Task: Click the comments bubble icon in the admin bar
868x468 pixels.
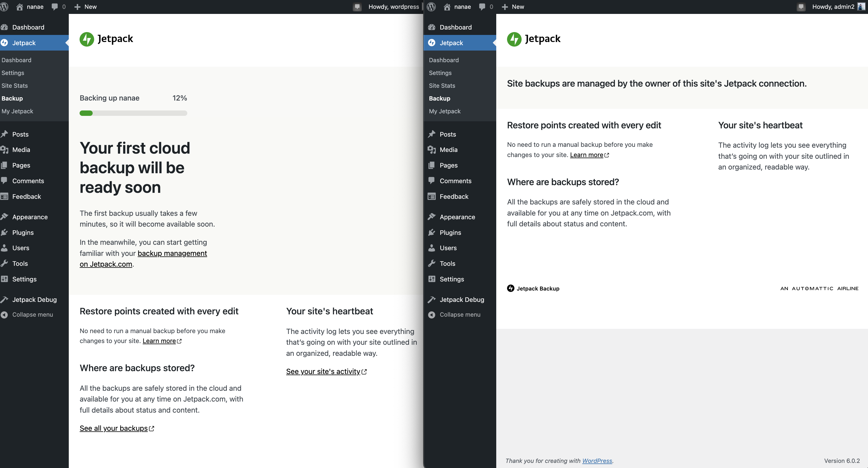Action: click(55, 7)
